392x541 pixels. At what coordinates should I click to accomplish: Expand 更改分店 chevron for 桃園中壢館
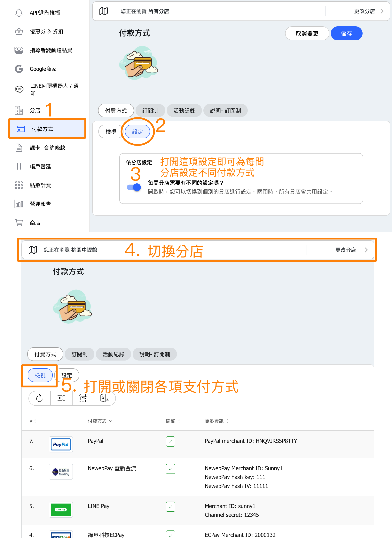click(x=366, y=250)
